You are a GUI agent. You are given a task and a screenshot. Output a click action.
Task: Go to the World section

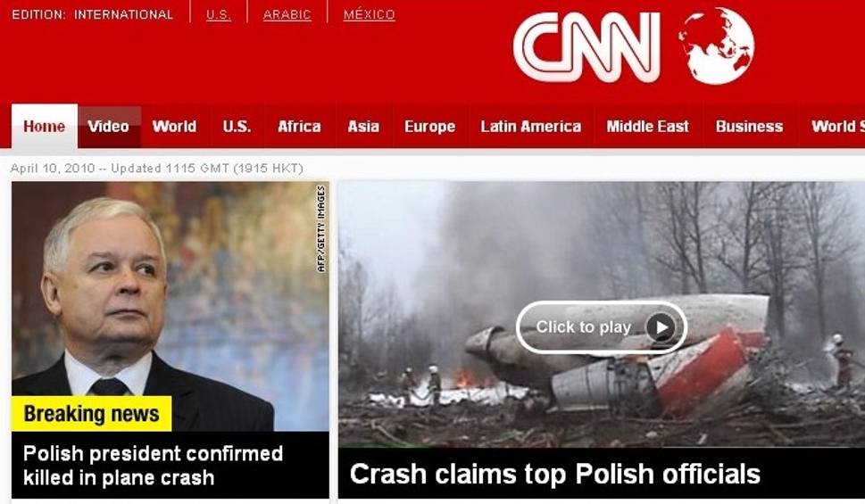tap(174, 127)
